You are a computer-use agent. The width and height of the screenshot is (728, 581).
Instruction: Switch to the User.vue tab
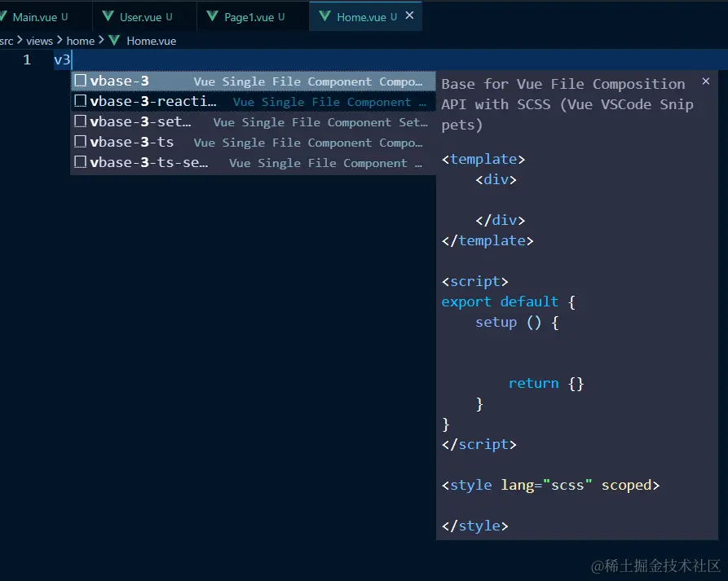click(x=144, y=17)
